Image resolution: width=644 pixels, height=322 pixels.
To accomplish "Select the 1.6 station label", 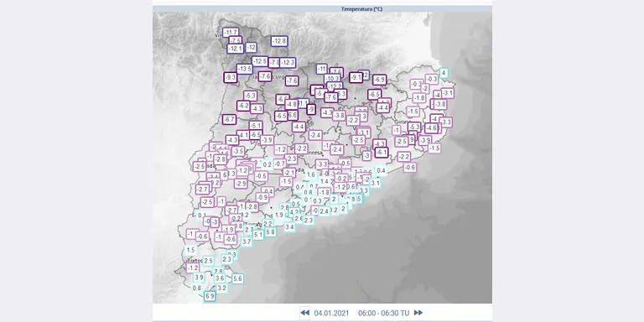I will pos(311,174).
